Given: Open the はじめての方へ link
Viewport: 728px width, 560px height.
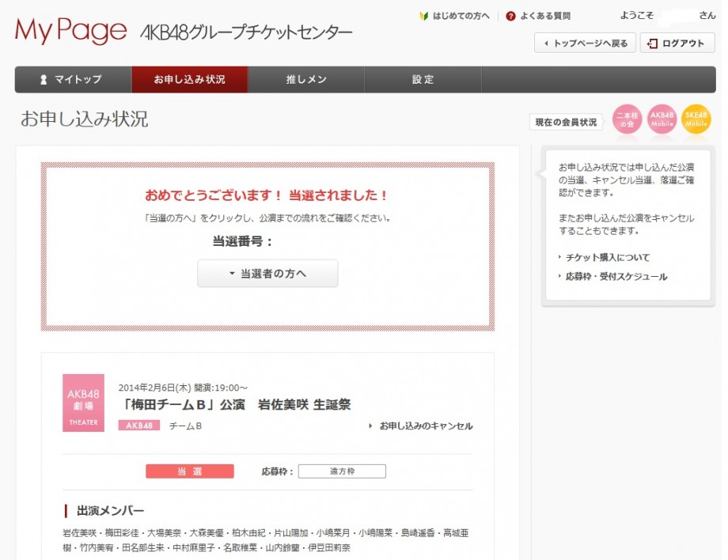Looking at the screenshot, I should [461, 17].
